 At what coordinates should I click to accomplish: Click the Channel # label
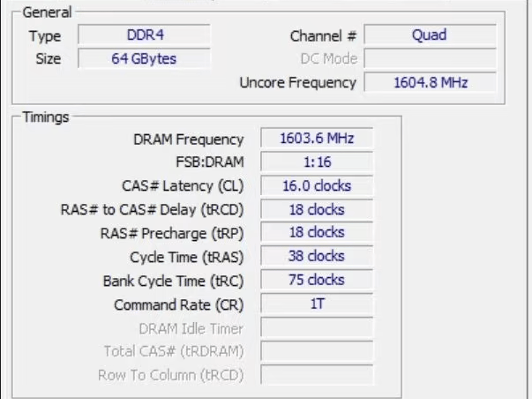323,36
